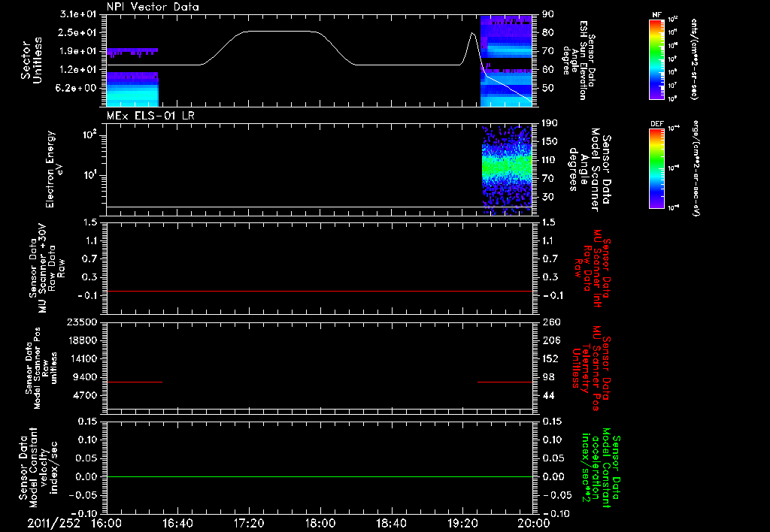
Task: Click the red MU Scanner Inh label
Action: pyautogui.click(x=592, y=268)
